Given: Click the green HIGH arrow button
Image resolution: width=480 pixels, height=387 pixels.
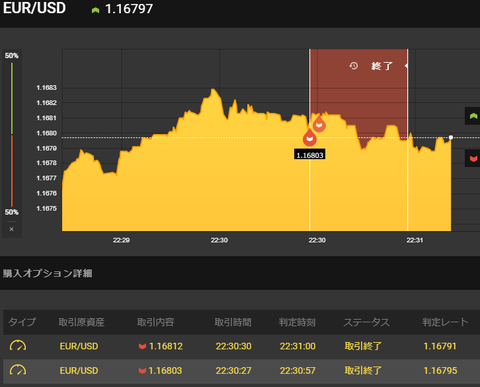Looking at the screenshot, I should [473, 116].
